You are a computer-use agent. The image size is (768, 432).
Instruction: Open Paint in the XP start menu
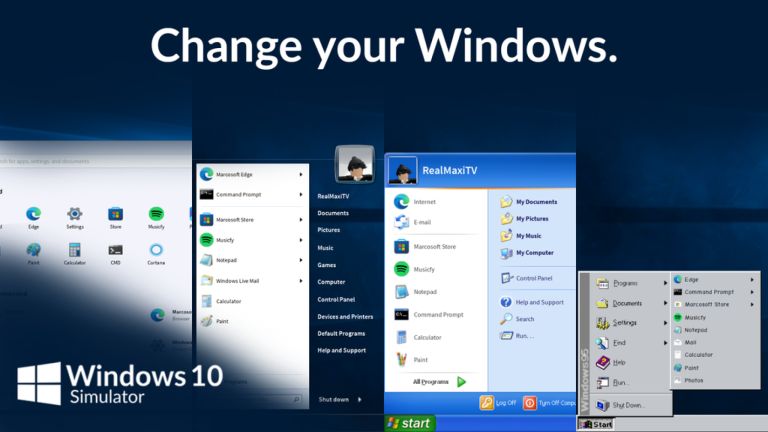pos(412,360)
